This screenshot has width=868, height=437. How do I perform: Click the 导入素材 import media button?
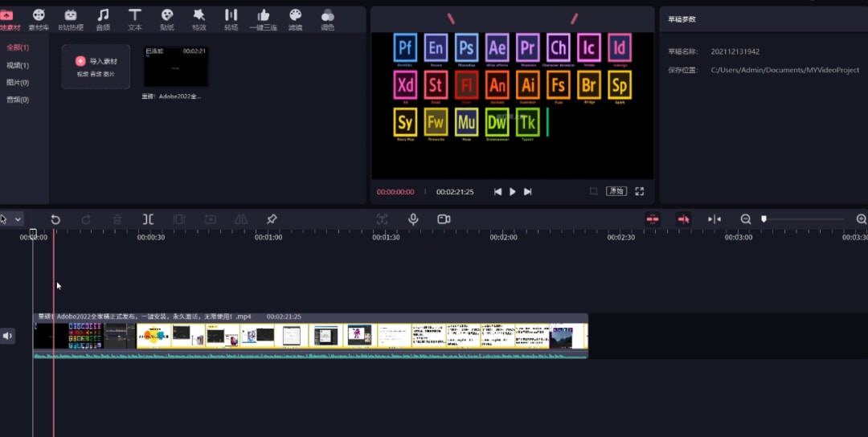tap(96, 67)
